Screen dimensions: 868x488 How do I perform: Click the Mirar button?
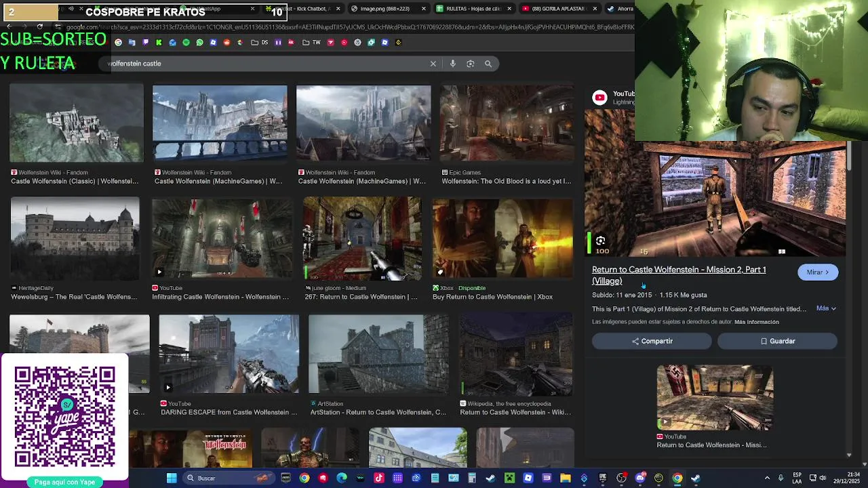coord(818,272)
